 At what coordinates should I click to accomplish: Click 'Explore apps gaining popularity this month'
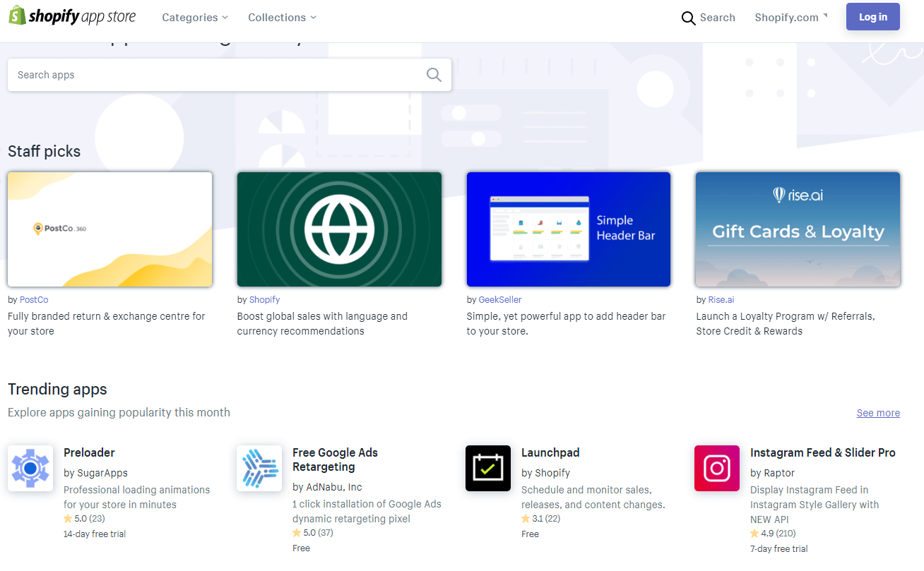[x=119, y=412]
